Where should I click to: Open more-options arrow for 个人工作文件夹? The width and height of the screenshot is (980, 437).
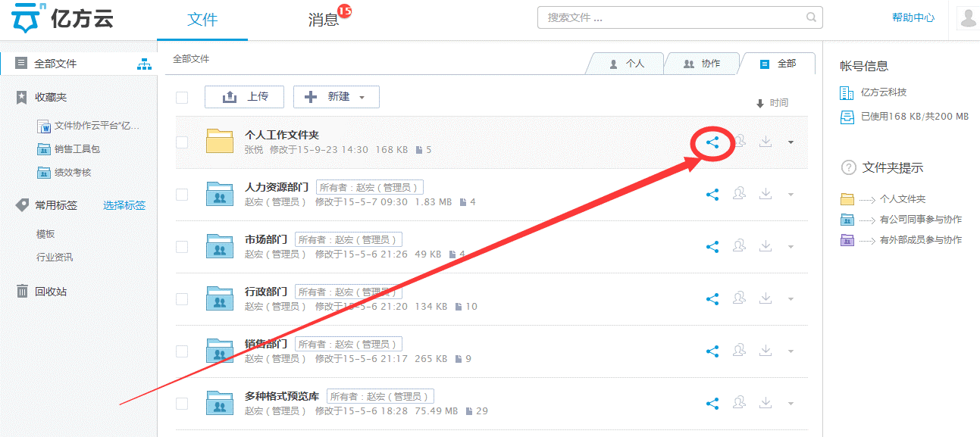click(791, 142)
